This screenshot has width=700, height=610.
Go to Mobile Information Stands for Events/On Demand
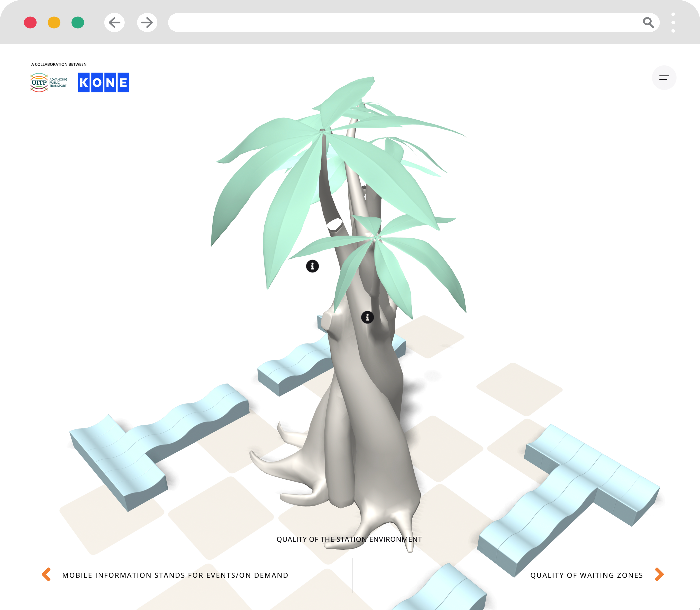(175, 575)
